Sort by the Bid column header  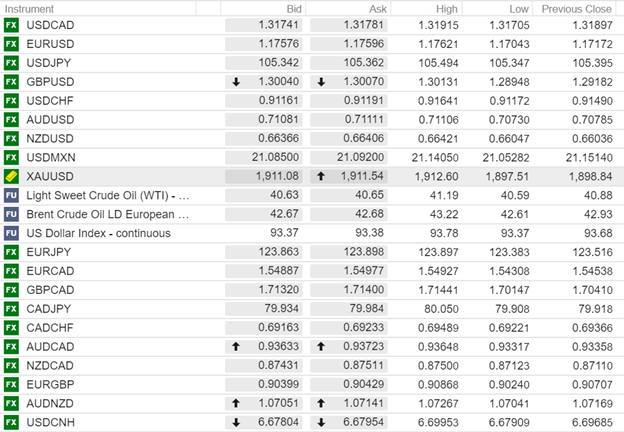[x=288, y=8]
